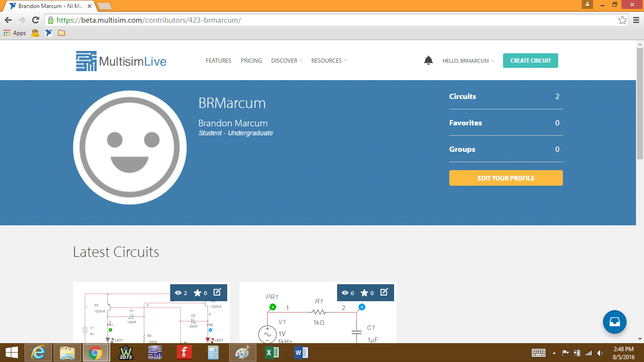
Task: Click Student - Undergraduate text
Action: pos(236,133)
